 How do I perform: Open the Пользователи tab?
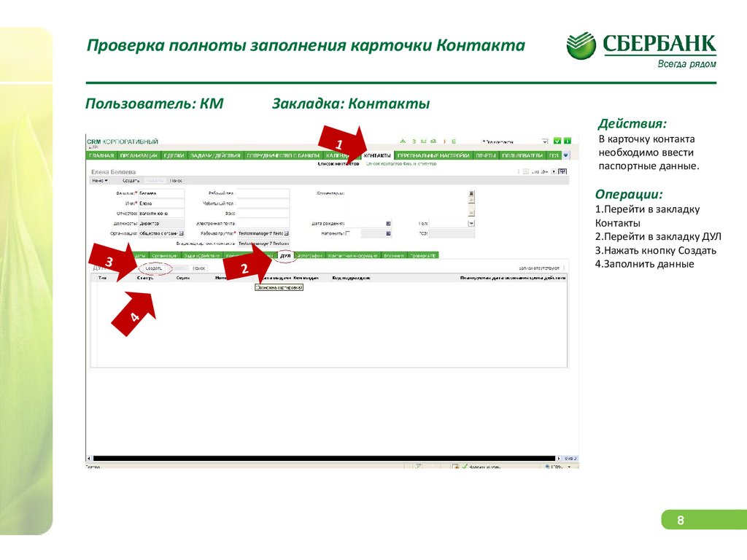point(522,156)
